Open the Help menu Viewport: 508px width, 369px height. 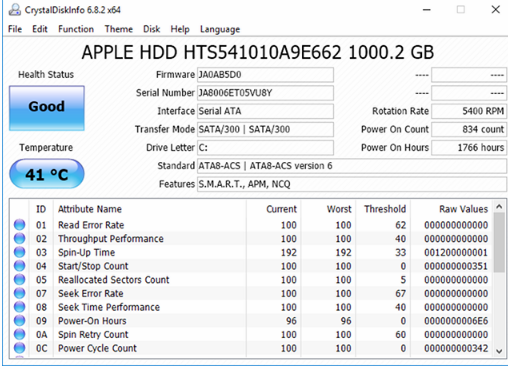coord(180,29)
